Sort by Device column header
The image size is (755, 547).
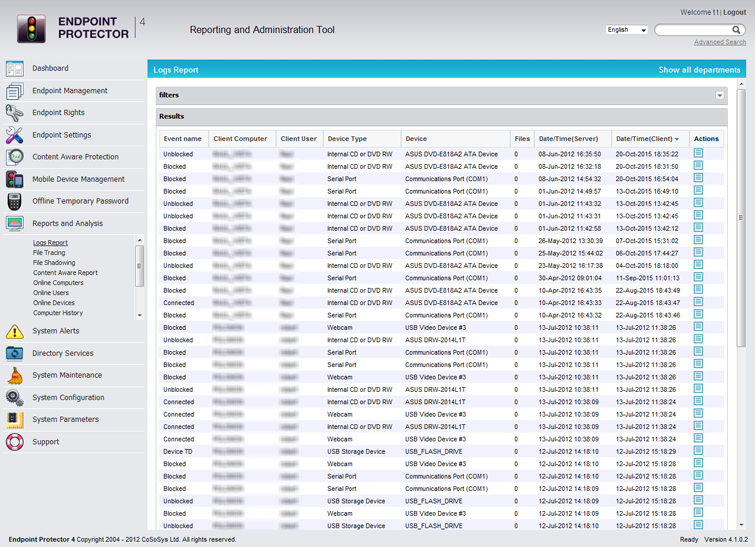[456, 139]
